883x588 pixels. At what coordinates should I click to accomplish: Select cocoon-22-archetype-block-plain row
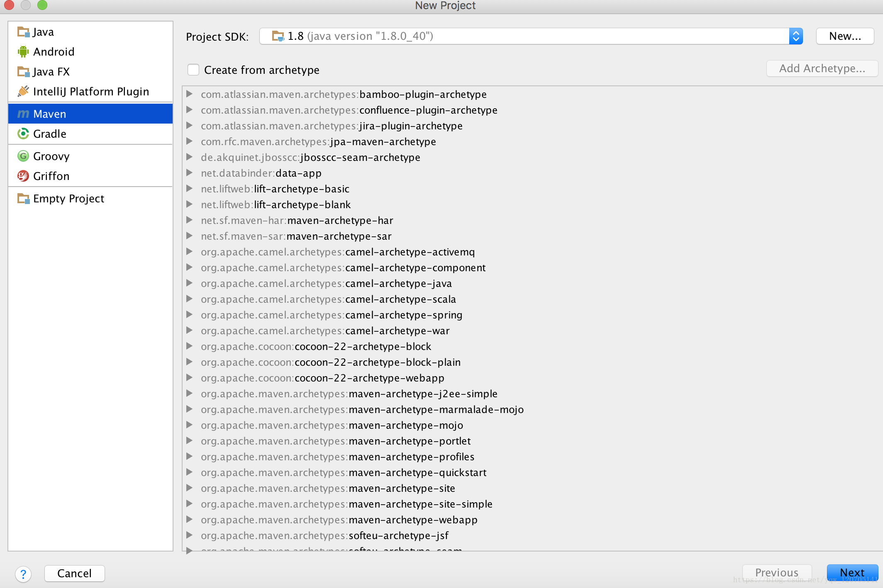coord(532,362)
